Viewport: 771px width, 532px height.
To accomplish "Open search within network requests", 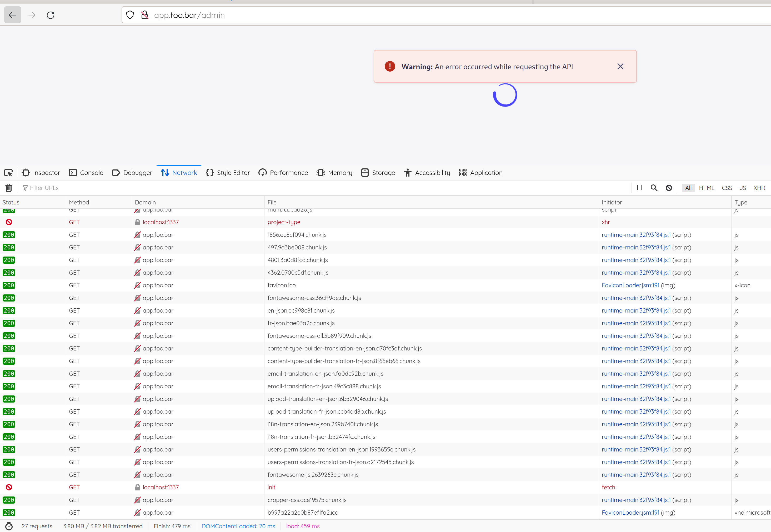I will (x=654, y=188).
